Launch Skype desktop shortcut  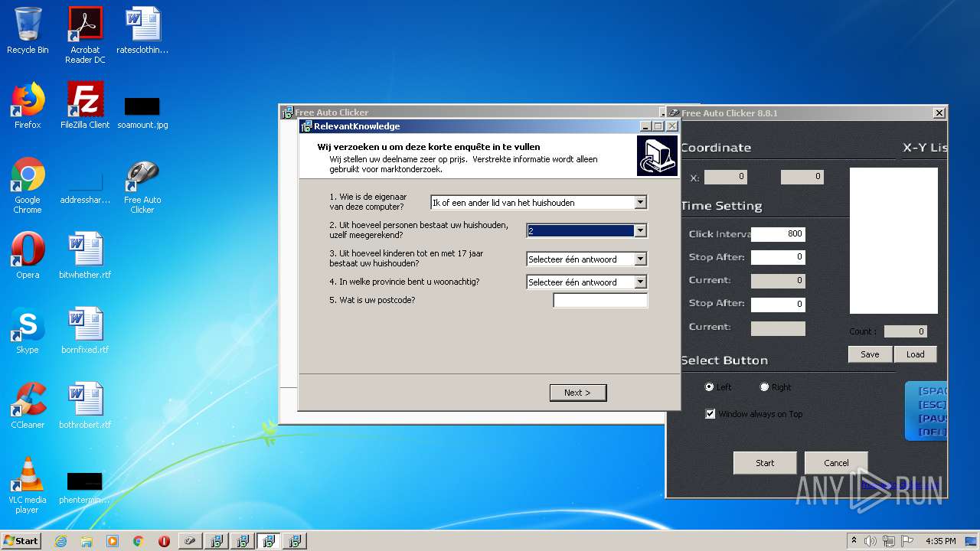(x=28, y=331)
